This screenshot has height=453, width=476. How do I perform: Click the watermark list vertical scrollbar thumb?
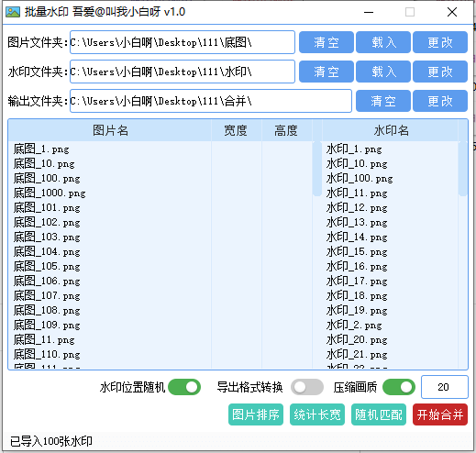pos(463,169)
